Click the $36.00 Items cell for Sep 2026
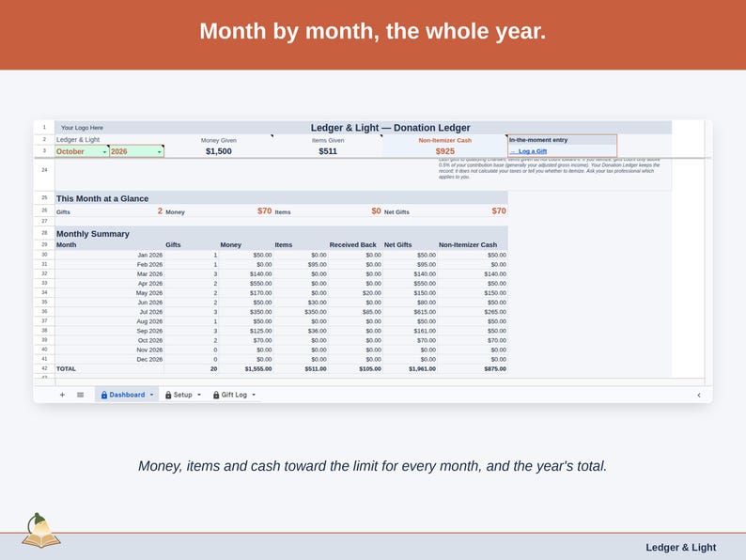 (301, 331)
